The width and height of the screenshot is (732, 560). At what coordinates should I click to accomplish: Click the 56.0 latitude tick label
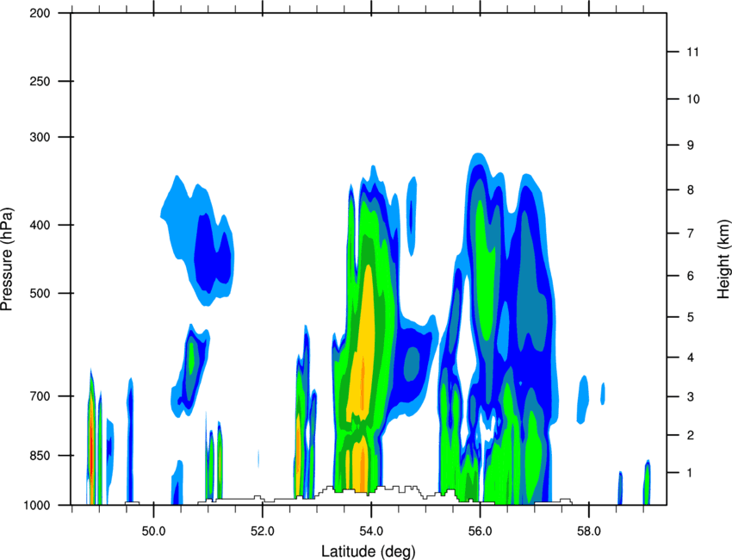click(480, 532)
